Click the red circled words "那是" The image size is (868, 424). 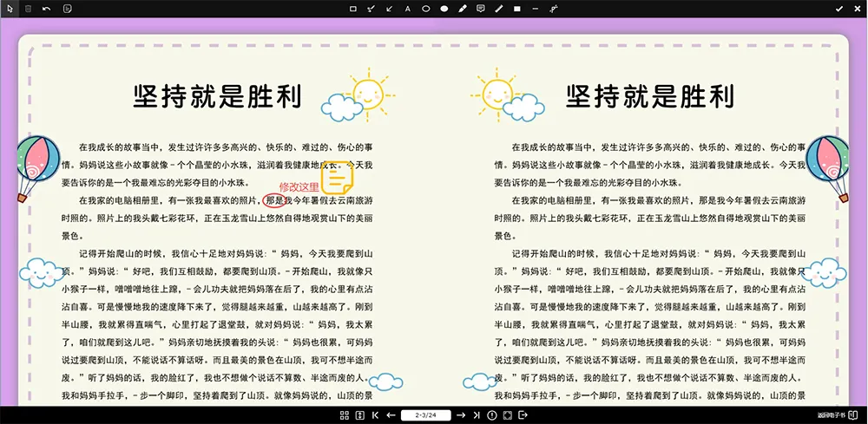click(x=274, y=200)
